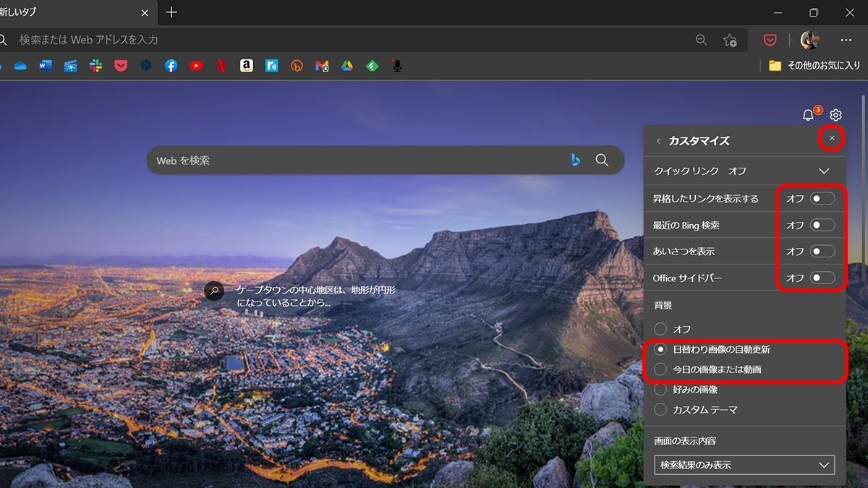868x488 pixels.
Task: Click the page settings gear icon
Action: [x=835, y=115]
